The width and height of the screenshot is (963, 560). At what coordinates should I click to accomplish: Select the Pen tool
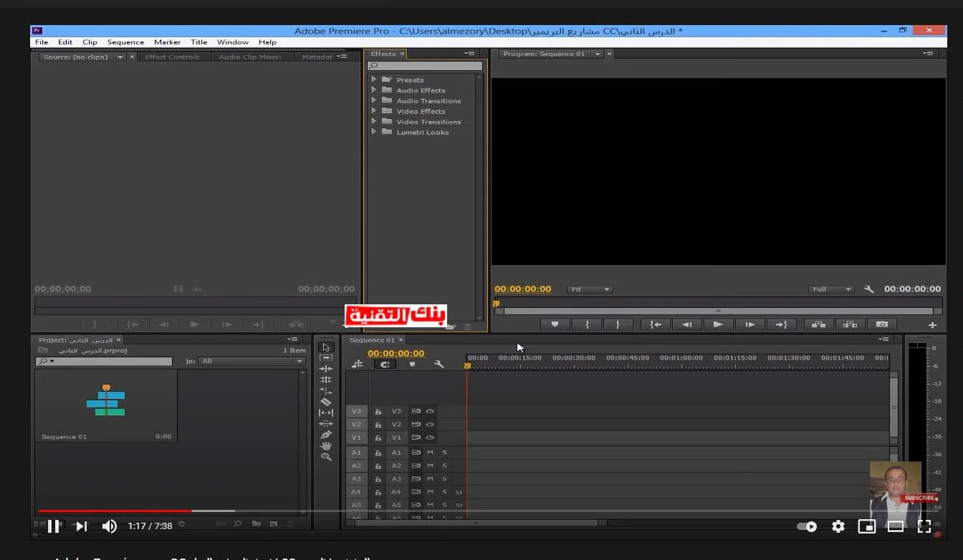pos(326,435)
